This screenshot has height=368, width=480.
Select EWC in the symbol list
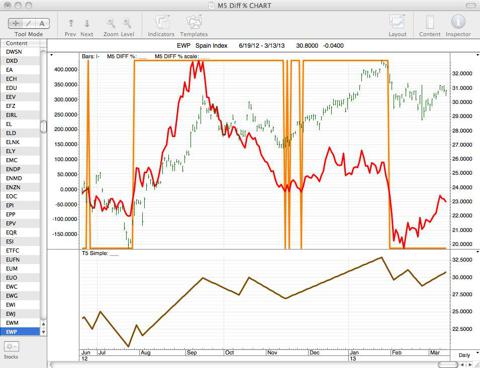coord(20,286)
